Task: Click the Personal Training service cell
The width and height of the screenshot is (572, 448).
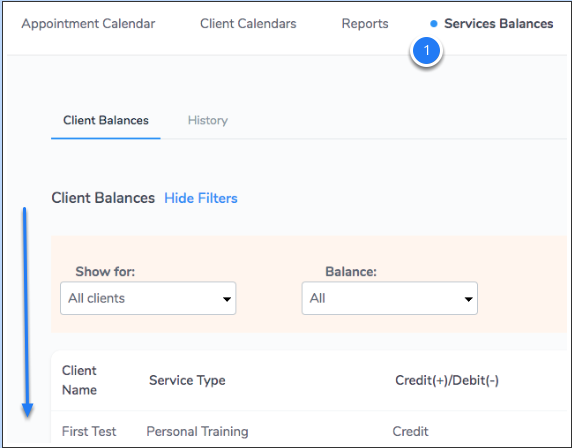Action: pyautogui.click(x=197, y=431)
